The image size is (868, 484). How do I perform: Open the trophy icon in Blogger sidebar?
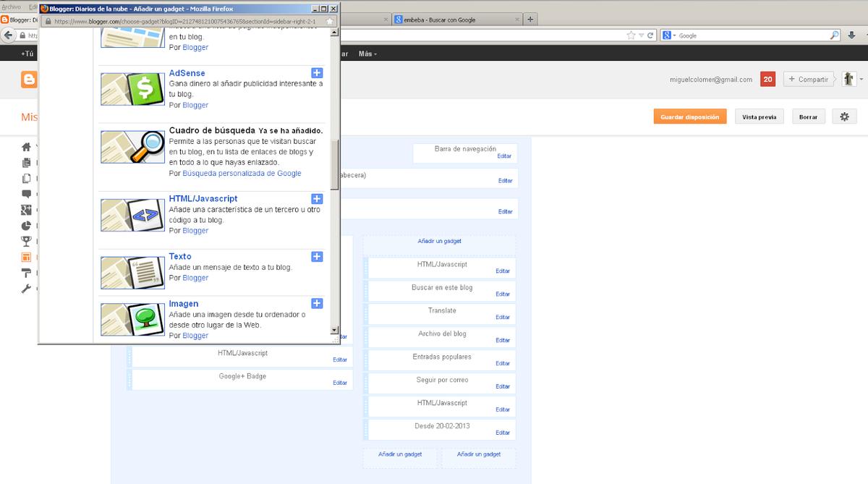pyautogui.click(x=27, y=241)
